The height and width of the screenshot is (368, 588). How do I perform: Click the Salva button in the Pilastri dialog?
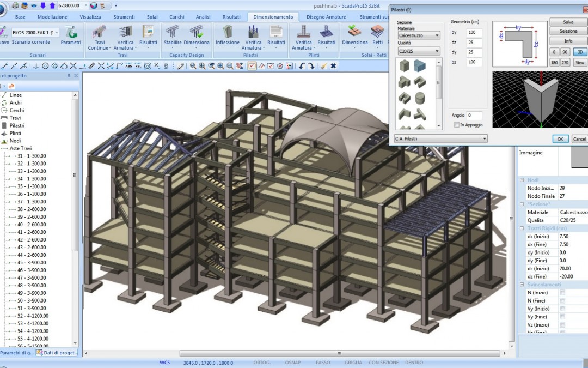[x=568, y=21]
